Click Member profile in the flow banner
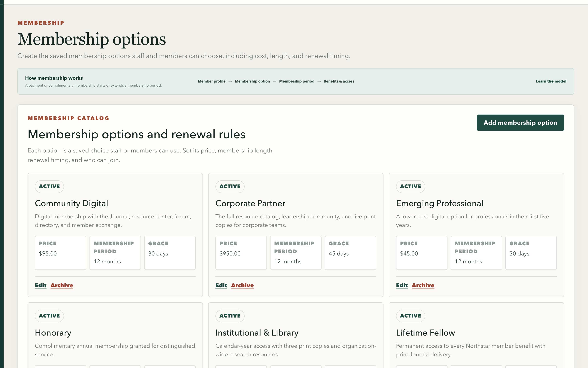This screenshot has width=588, height=368. coord(212,81)
